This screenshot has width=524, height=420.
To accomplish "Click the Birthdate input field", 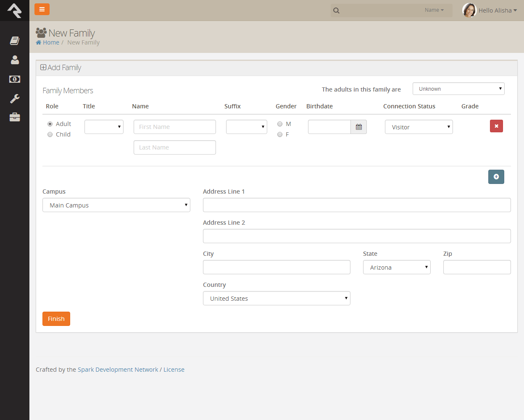I will (x=329, y=127).
